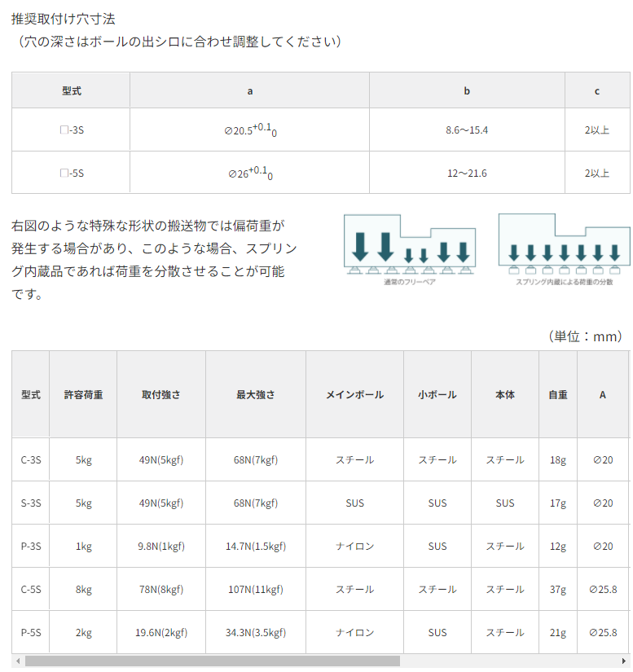
Task: Click the 最大強さ column header
Action: coord(256,394)
